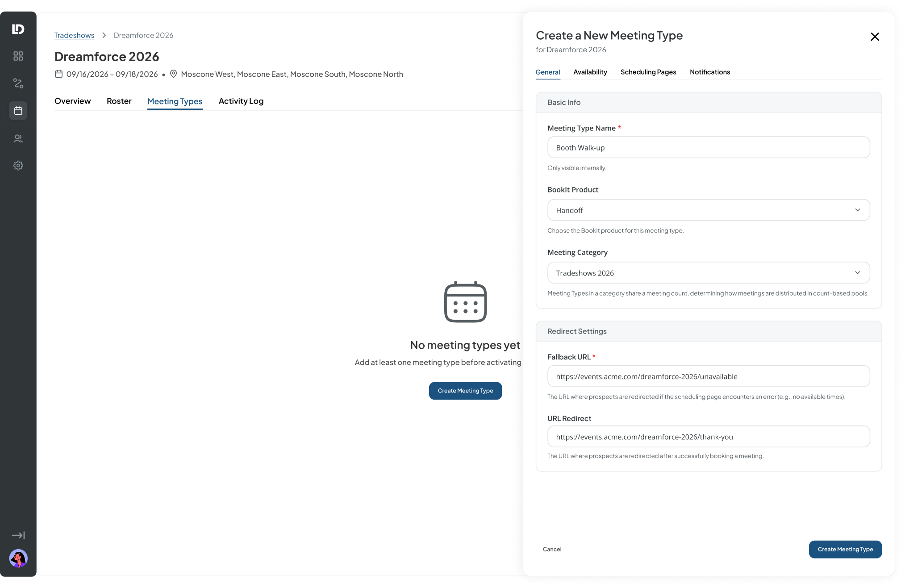Click Create Meeting Type in the empty state
This screenshot has height=588, width=905.
click(465, 391)
